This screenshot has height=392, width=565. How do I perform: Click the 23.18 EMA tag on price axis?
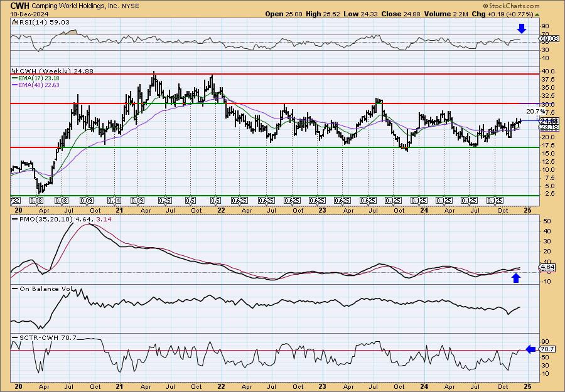point(550,127)
